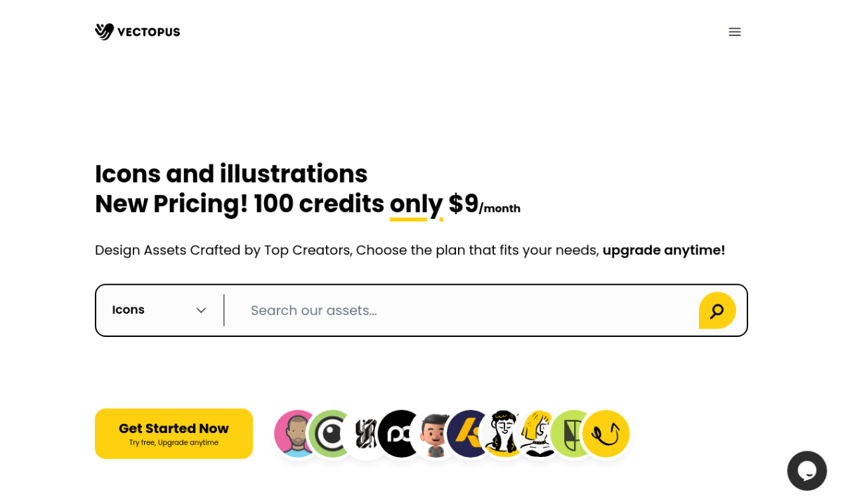The width and height of the screenshot is (843, 504).
Task: Select the yellow squiggle arrow avatar
Action: [606, 434]
